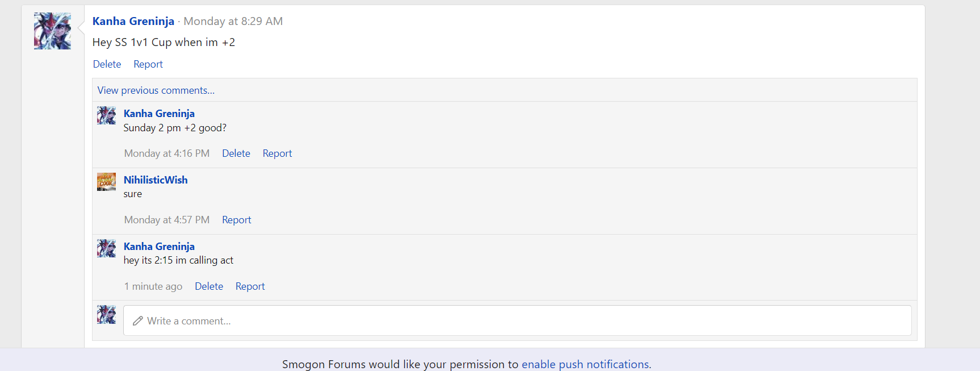Enable push notifications via the banner link

(x=585, y=364)
